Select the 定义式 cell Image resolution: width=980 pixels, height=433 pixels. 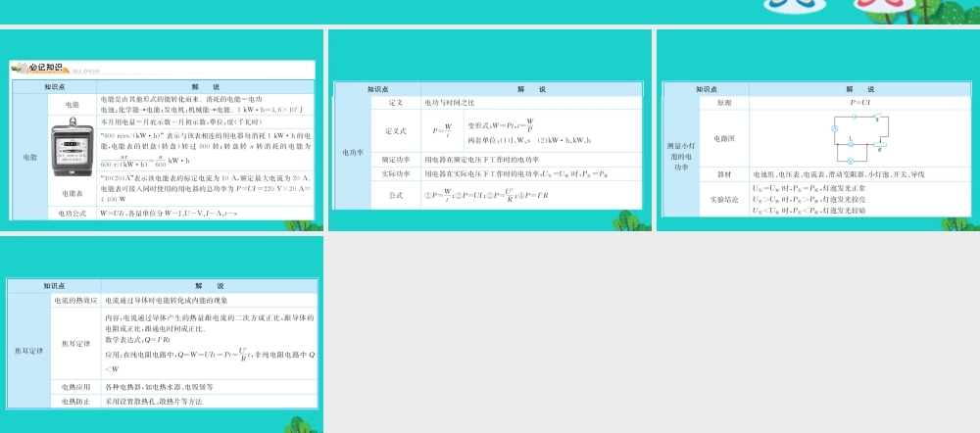pos(396,130)
